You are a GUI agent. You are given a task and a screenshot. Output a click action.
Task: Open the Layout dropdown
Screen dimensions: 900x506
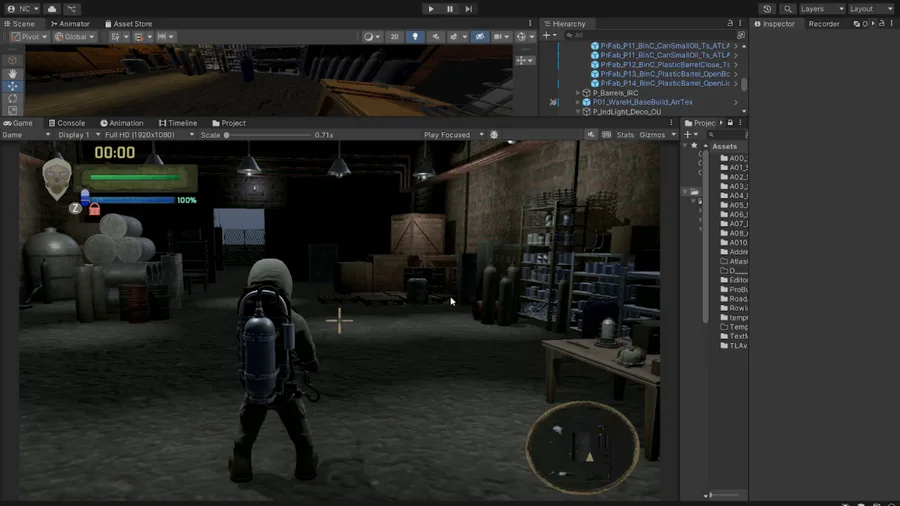(871, 9)
